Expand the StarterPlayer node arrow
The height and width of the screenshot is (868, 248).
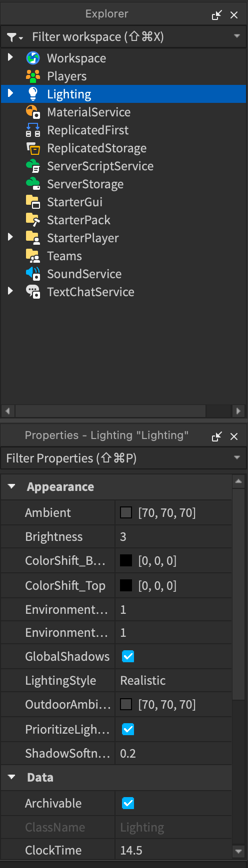(10, 238)
